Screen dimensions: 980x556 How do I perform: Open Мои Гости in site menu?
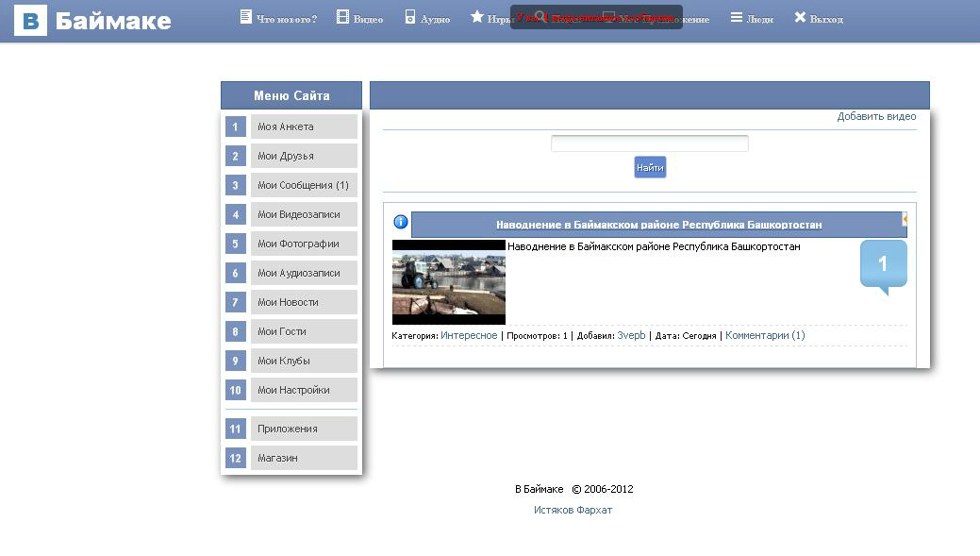point(304,331)
